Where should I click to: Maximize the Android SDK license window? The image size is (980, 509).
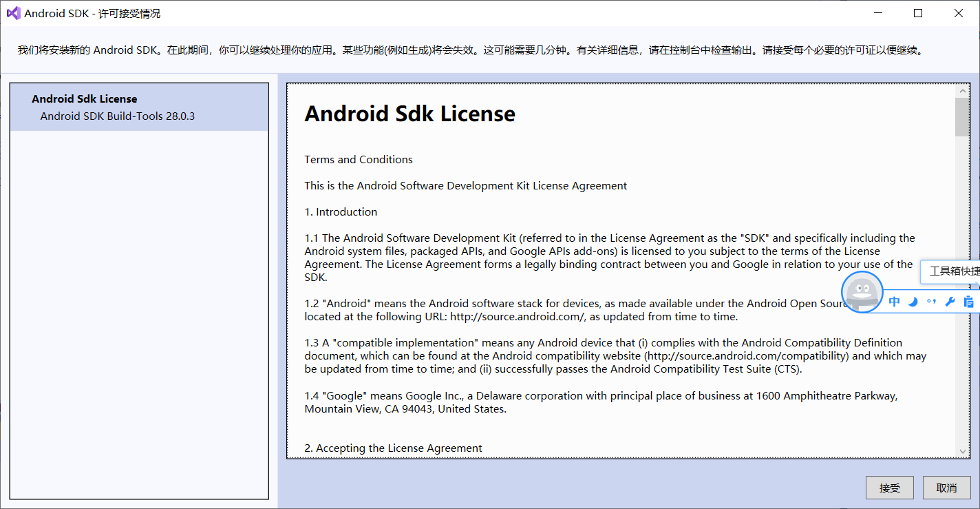point(918,13)
